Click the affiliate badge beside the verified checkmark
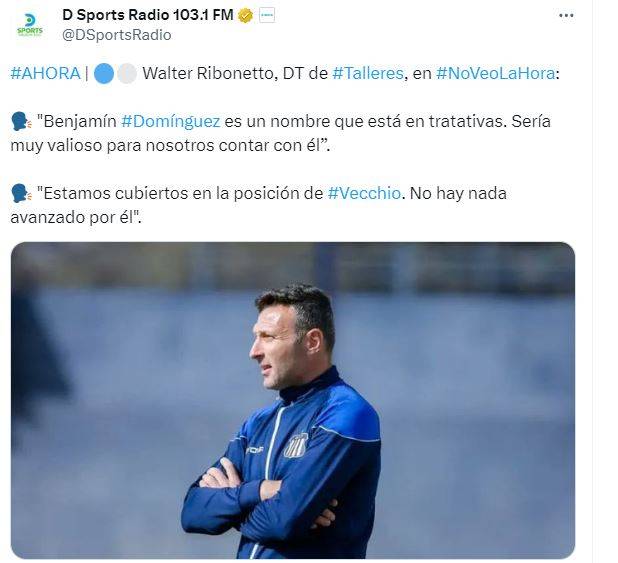 pyautogui.click(x=267, y=15)
